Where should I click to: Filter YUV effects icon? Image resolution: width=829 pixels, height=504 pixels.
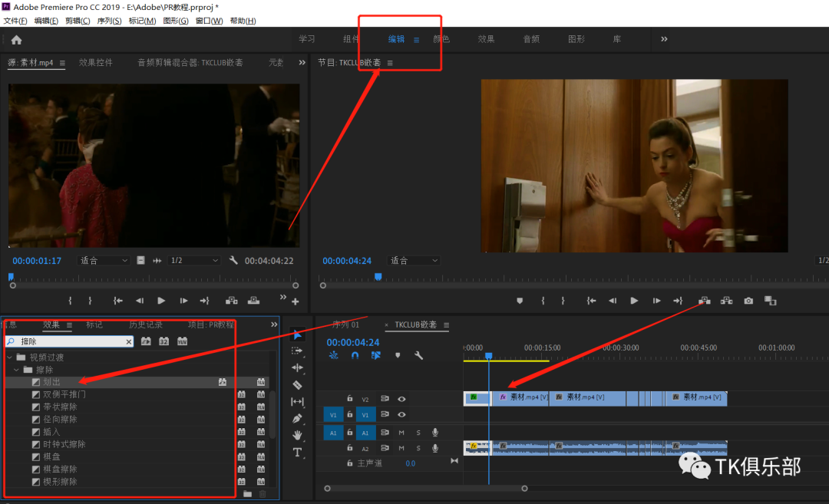(x=183, y=342)
